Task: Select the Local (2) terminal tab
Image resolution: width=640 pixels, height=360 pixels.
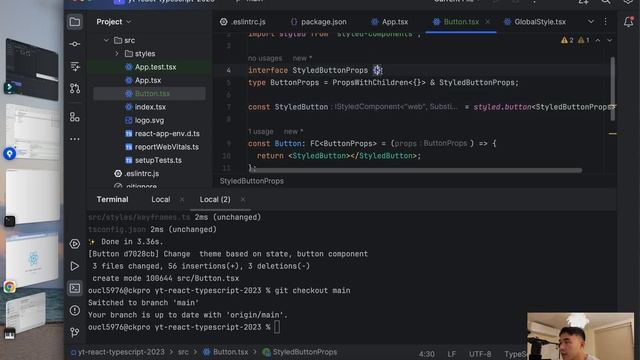Action: pos(215,199)
